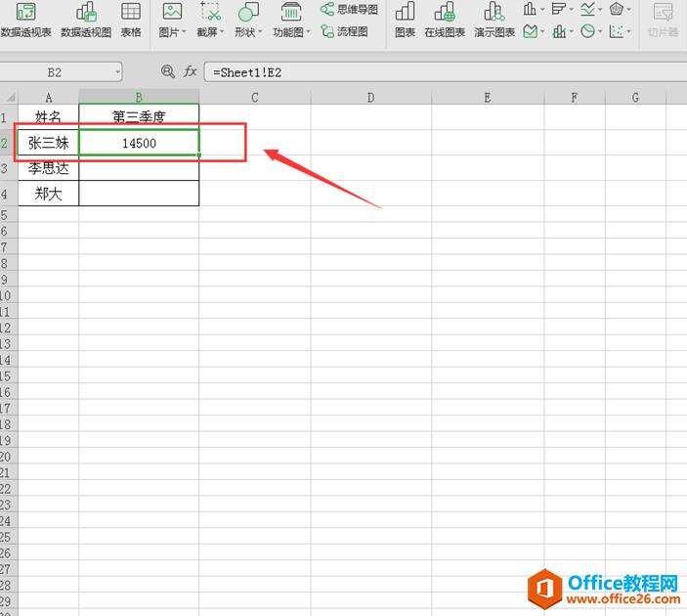Select column E header

point(488,98)
